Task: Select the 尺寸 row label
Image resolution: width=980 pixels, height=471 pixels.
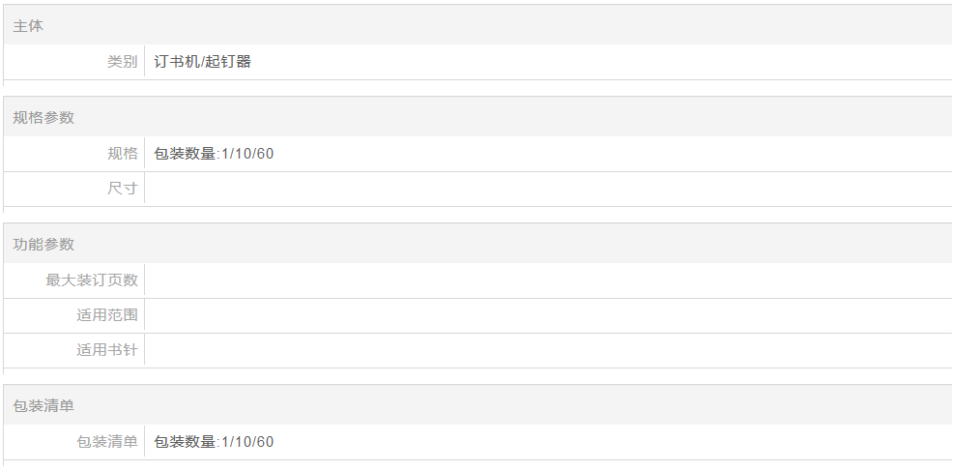Action: click(122, 189)
